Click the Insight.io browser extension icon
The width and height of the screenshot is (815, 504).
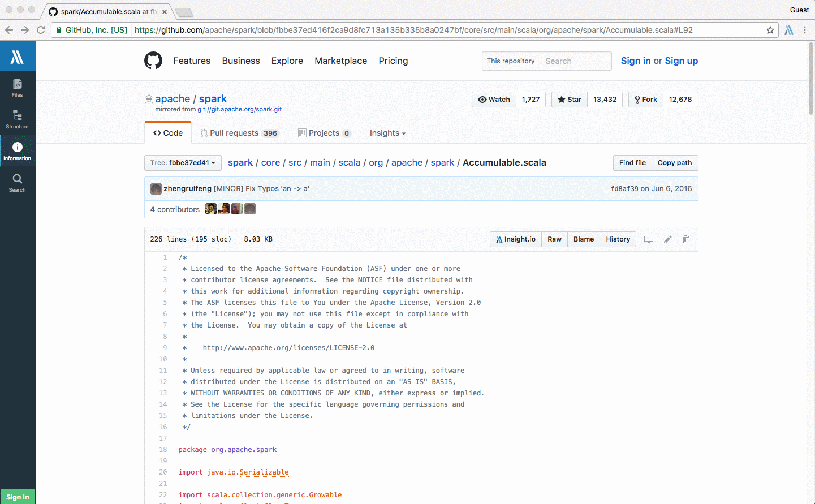pos(789,30)
